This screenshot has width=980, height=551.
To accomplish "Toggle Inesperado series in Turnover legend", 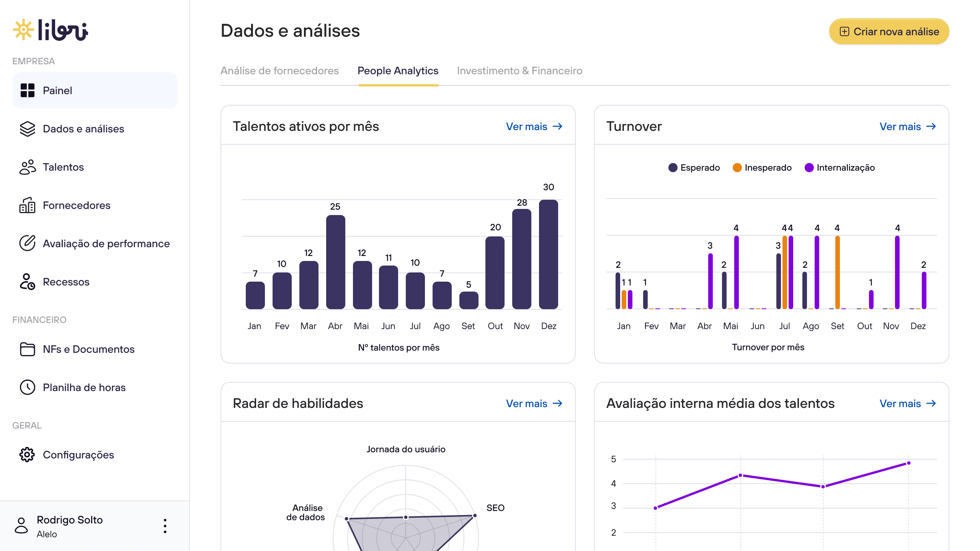I will click(x=762, y=168).
